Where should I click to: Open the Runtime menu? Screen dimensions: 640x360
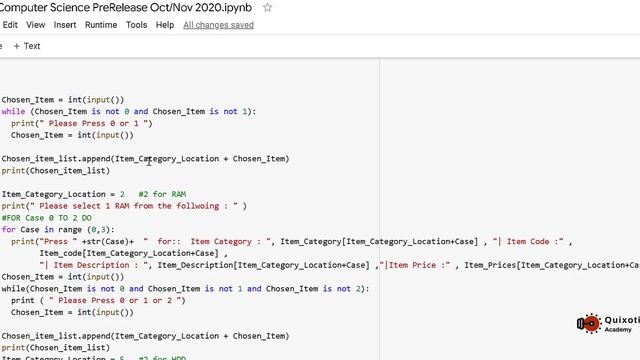[101, 25]
